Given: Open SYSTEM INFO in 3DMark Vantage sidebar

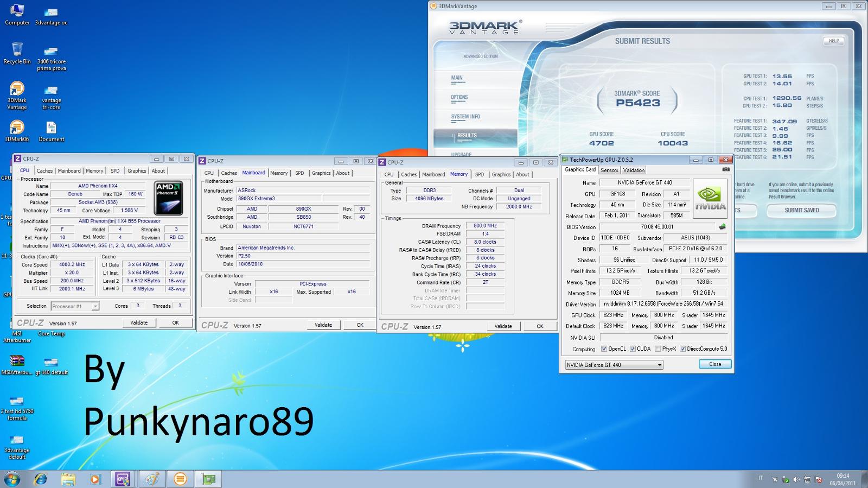Looking at the screenshot, I should coord(465,117).
